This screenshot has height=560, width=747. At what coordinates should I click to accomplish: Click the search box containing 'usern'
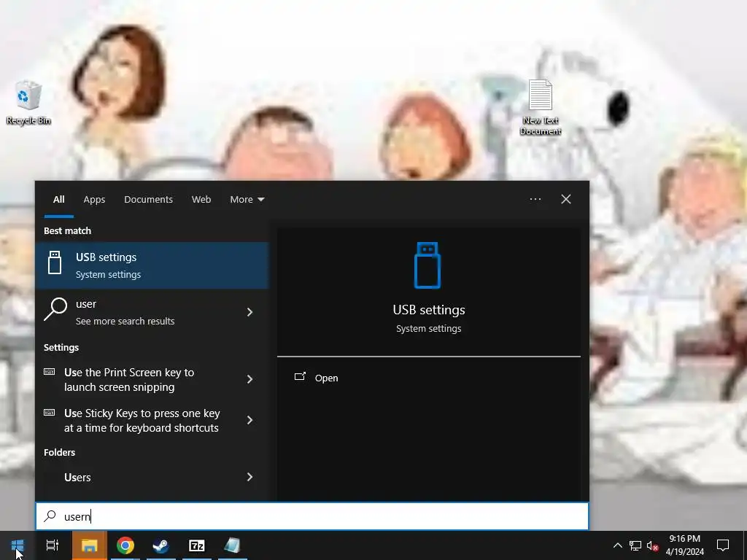312,516
